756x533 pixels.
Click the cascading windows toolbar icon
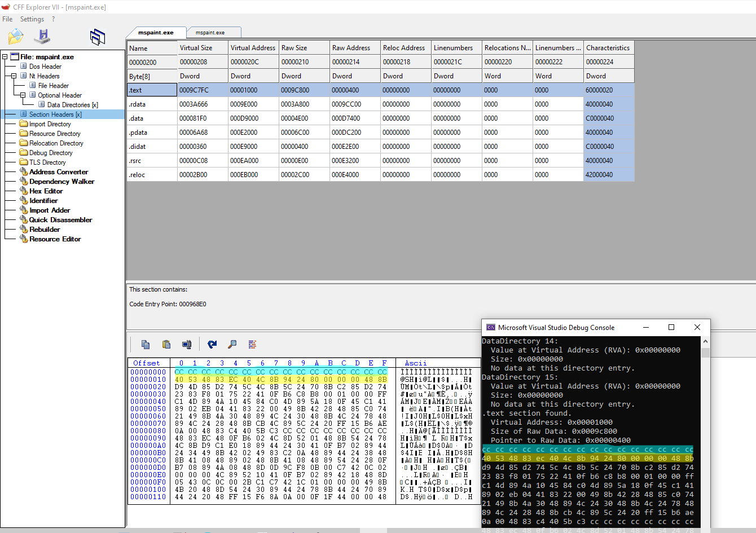(97, 37)
